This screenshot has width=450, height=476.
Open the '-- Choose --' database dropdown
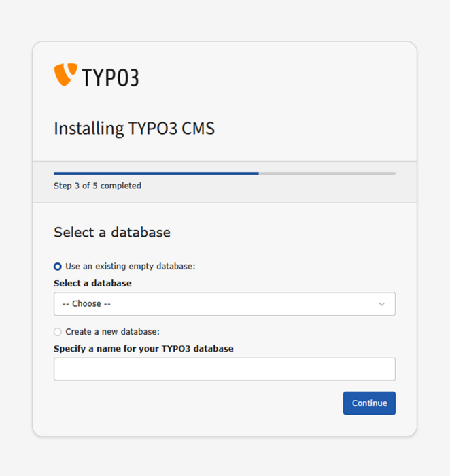coord(224,304)
